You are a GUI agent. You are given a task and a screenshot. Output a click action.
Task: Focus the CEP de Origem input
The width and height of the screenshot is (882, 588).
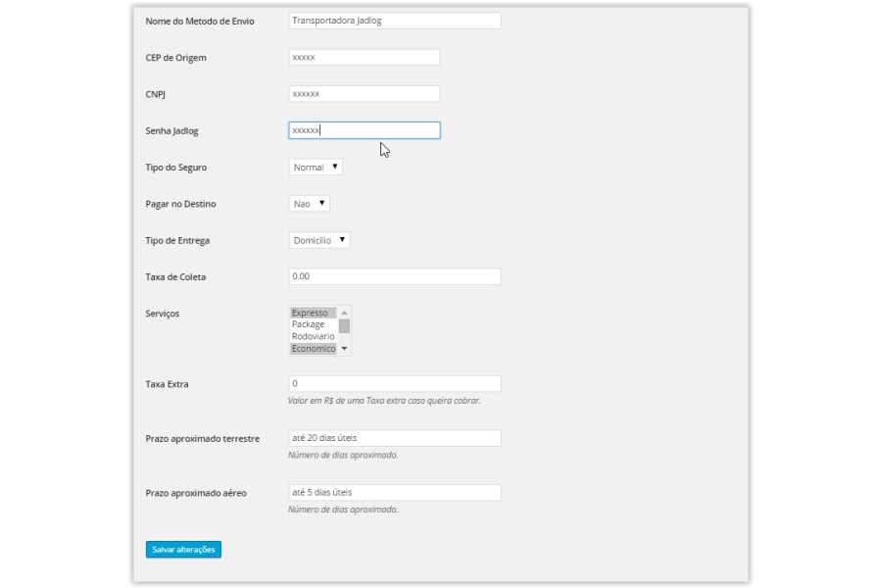[x=364, y=58]
